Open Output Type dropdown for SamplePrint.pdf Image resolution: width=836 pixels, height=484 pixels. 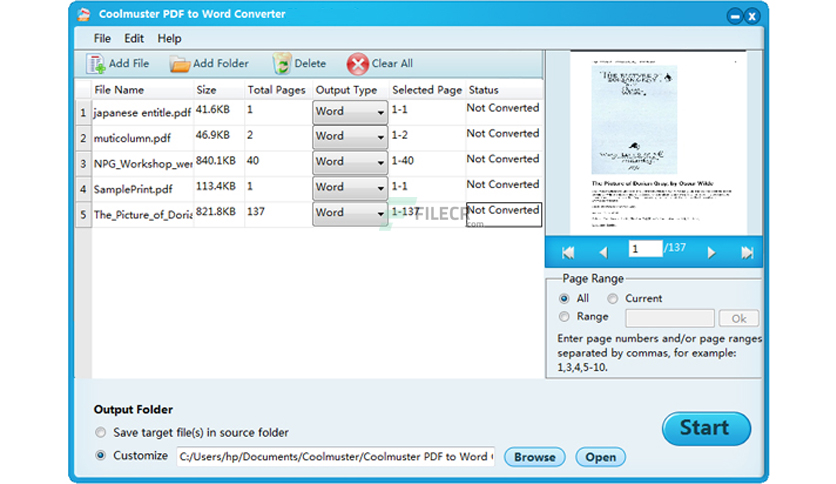click(350, 188)
